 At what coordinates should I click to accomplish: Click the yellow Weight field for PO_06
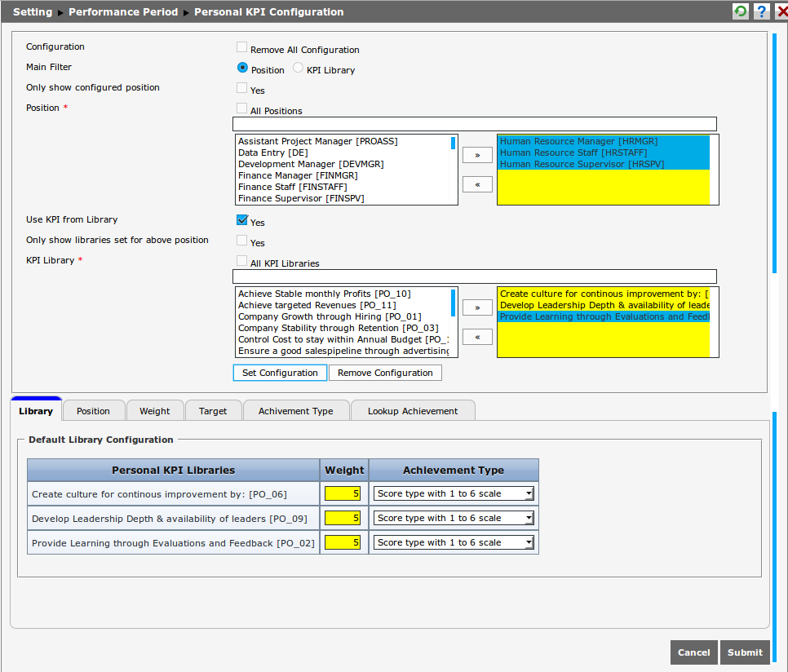click(x=343, y=493)
